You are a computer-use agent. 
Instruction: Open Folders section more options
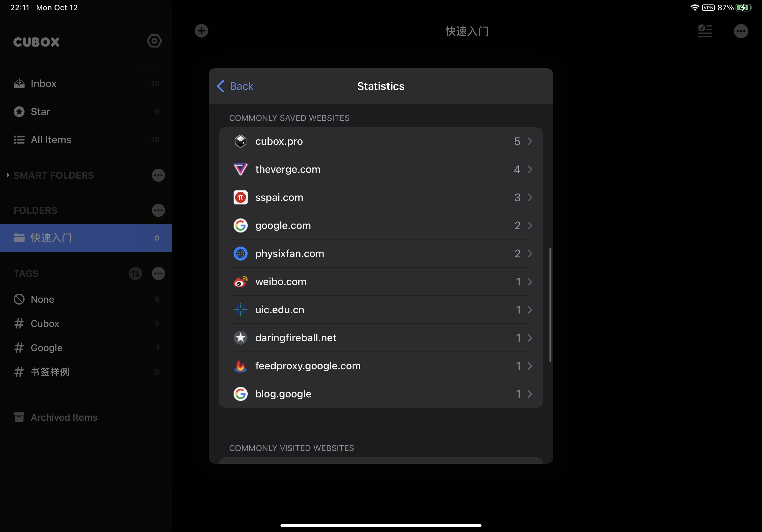[x=158, y=210]
